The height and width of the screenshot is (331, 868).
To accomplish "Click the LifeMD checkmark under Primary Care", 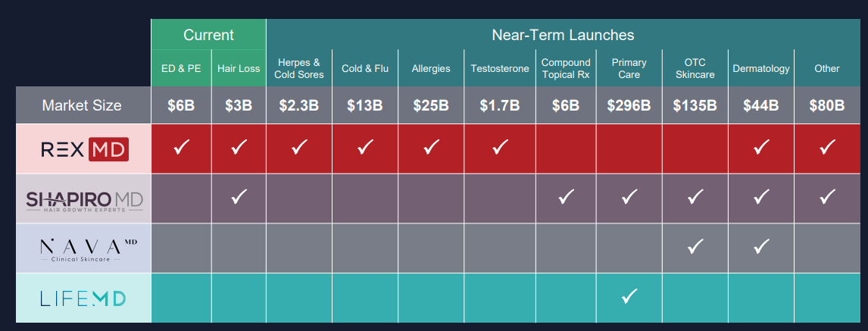I will coord(628,296).
